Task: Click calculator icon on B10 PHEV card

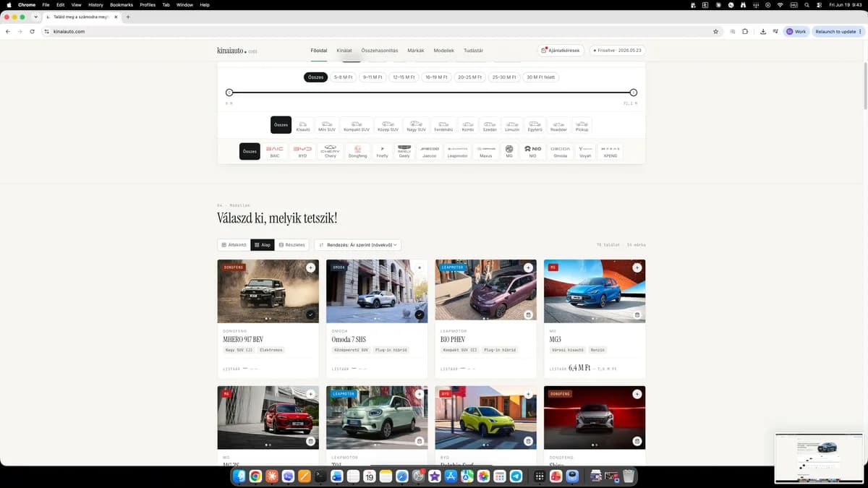Action: pos(528,314)
